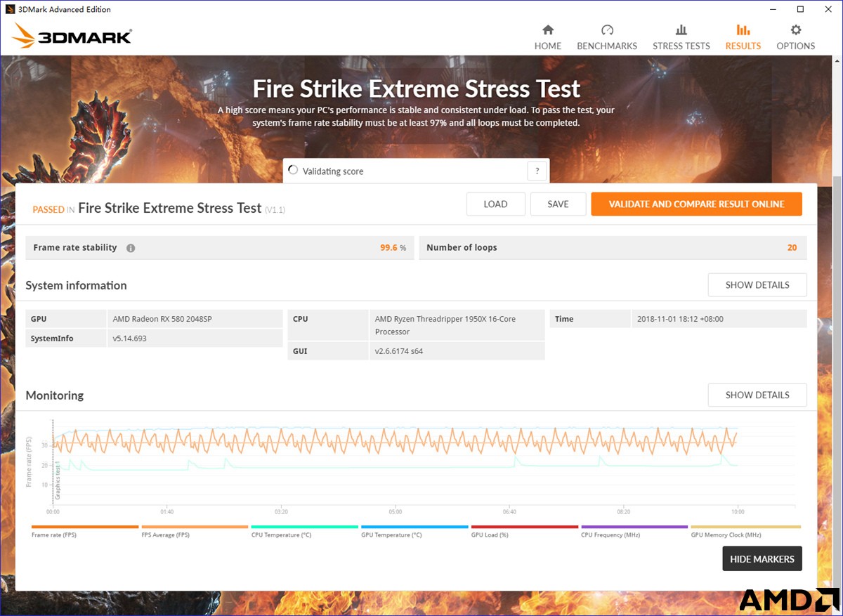Click the question mark help button
The width and height of the screenshot is (843, 616).
click(x=537, y=171)
